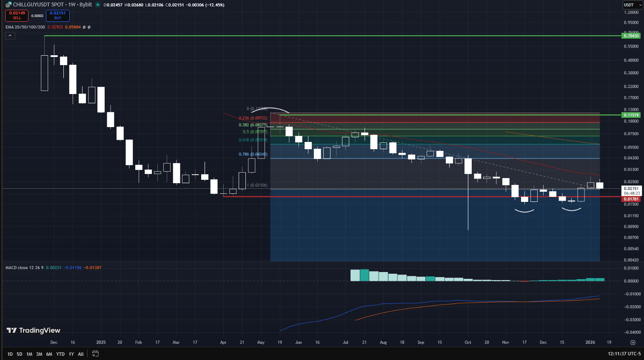Click the Bybit exchange name in legend
The image size is (644, 360).
[85, 5]
